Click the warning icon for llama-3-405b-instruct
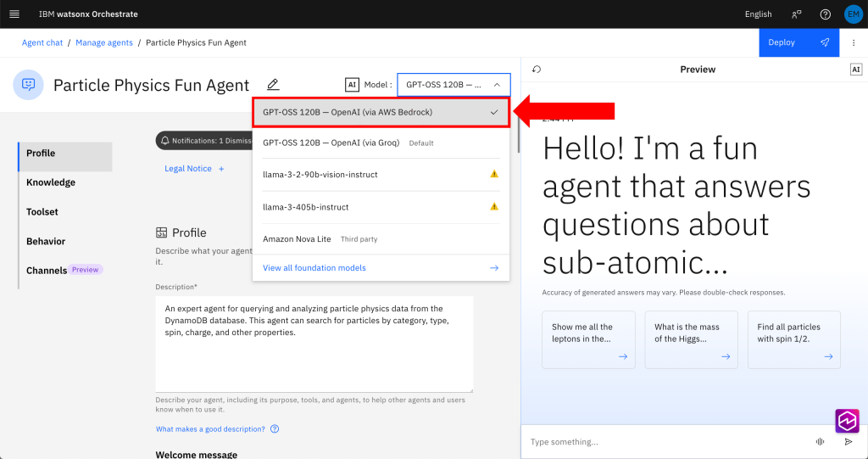The height and width of the screenshot is (459, 868). tap(494, 207)
